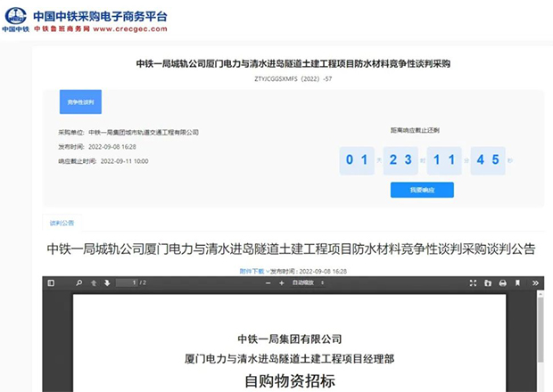This screenshot has height=392, width=553.
Task: Expand the PDF tools double-arrow menu
Action: coord(535,282)
